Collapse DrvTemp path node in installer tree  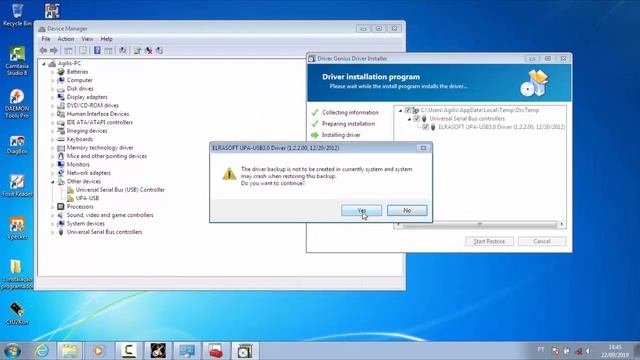pyautogui.click(x=400, y=111)
